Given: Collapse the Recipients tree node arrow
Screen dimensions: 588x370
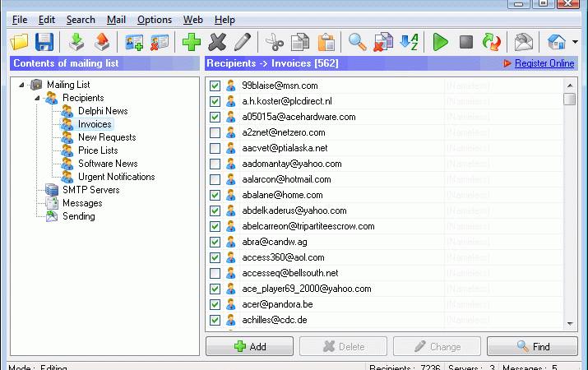Looking at the screenshot, I should [37, 98].
